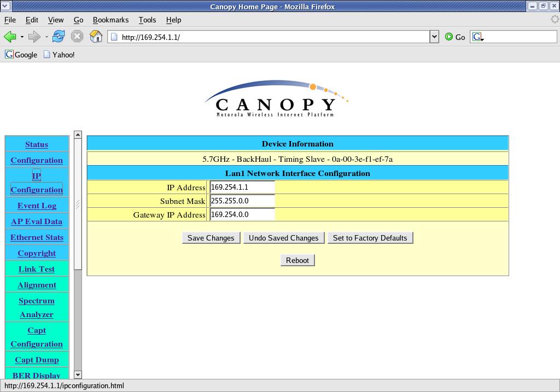This screenshot has width=560, height=392.
Task: Click the Reload page icon
Action: click(x=59, y=37)
